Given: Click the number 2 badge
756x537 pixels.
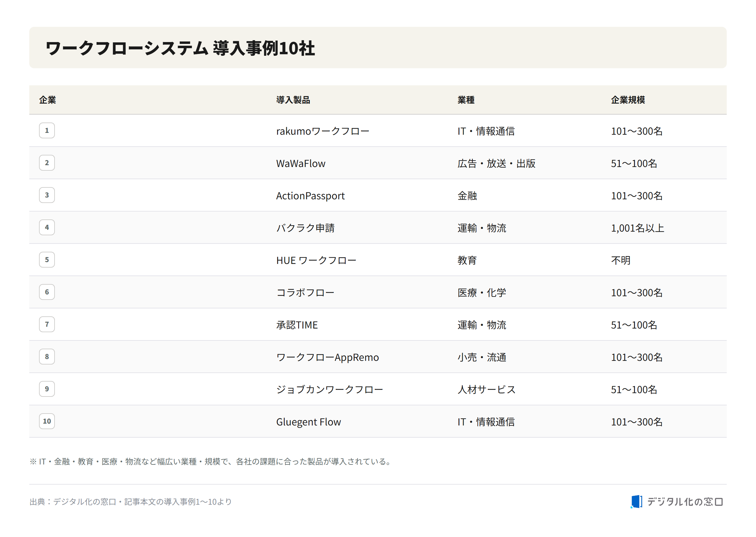Looking at the screenshot, I should 47,163.
